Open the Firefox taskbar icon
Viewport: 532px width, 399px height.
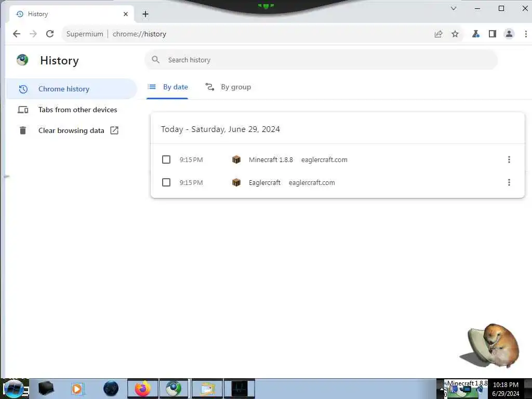143,389
